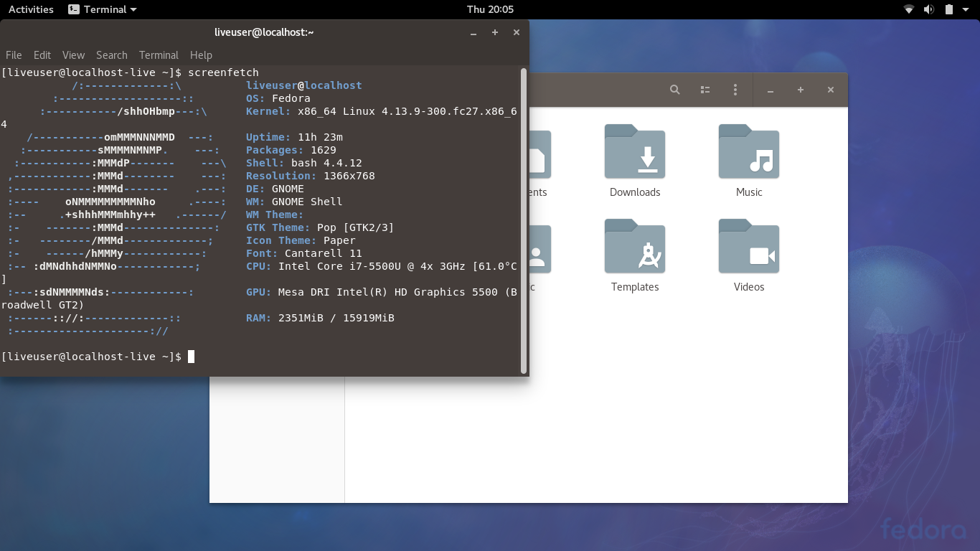Open the terminal's Edit menu
Viewport: 980px width, 551px height.
42,55
